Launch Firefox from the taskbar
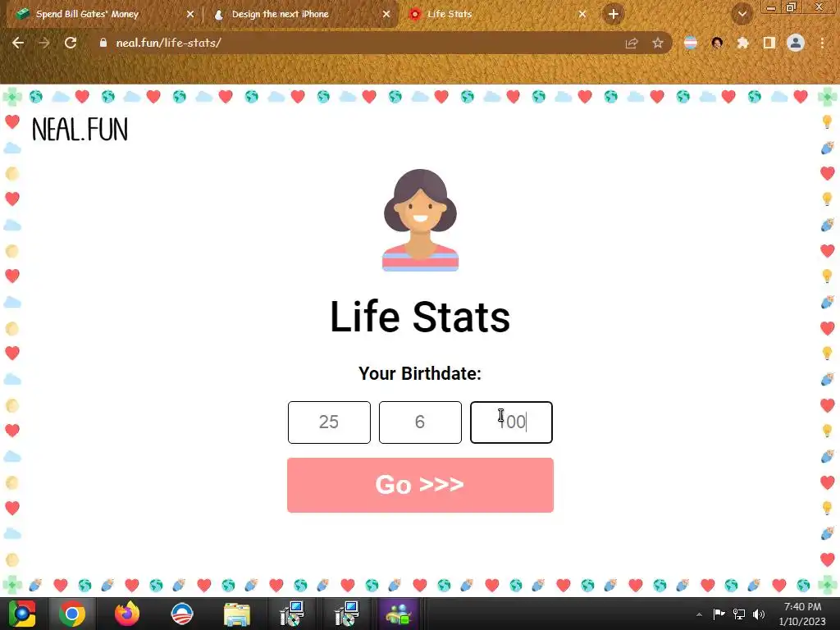The height and width of the screenshot is (630, 840). 127,614
